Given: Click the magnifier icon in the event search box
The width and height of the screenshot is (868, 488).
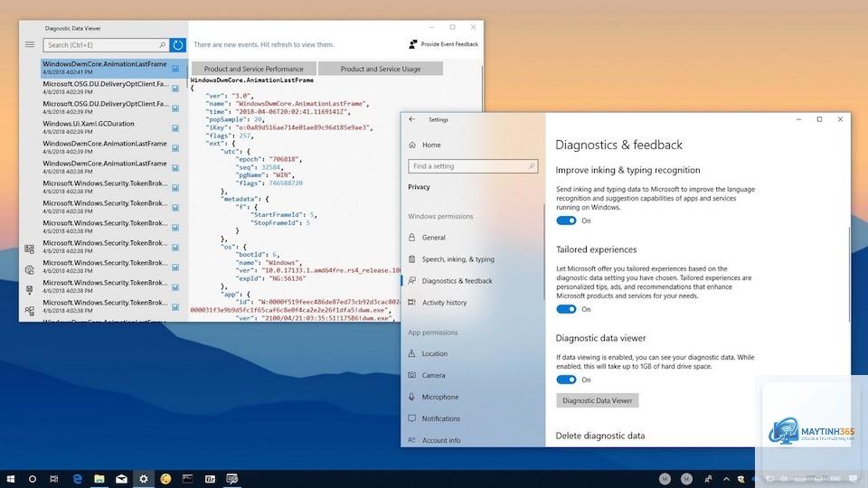Looking at the screenshot, I should pos(162,45).
